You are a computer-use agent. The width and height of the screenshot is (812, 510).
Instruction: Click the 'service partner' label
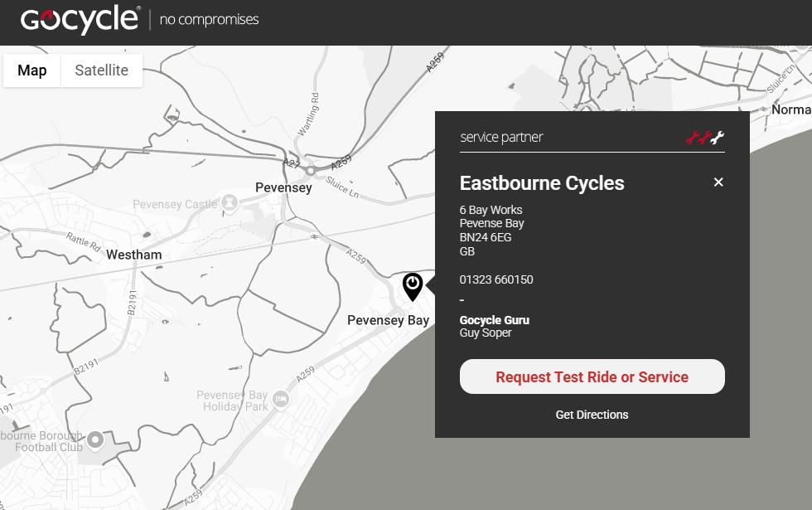(501, 138)
